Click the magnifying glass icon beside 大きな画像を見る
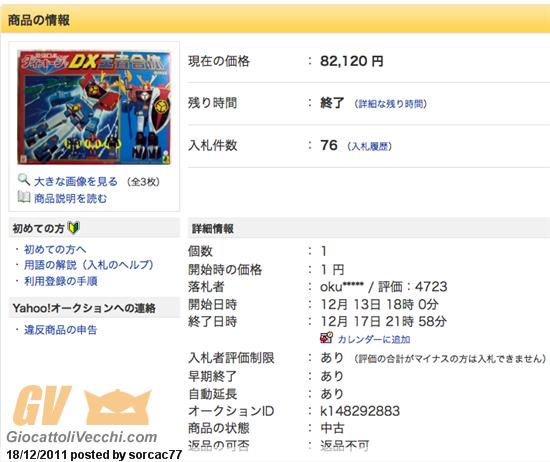This screenshot has width=550, height=462. (x=24, y=180)
